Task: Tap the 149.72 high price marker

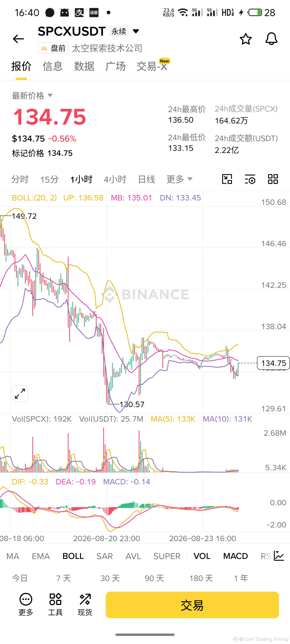Action: [x=24, y=216]
